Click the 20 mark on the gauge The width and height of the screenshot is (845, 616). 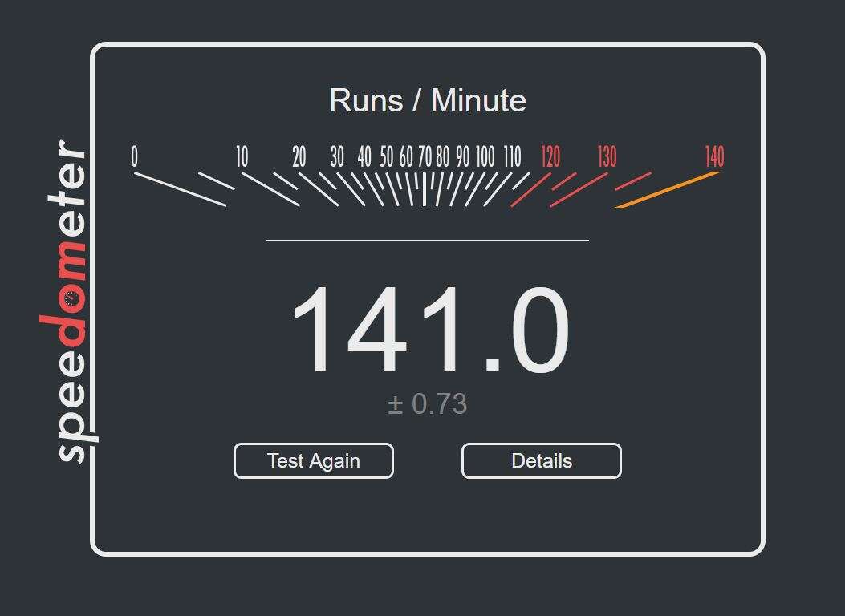(x=299, y=157)
